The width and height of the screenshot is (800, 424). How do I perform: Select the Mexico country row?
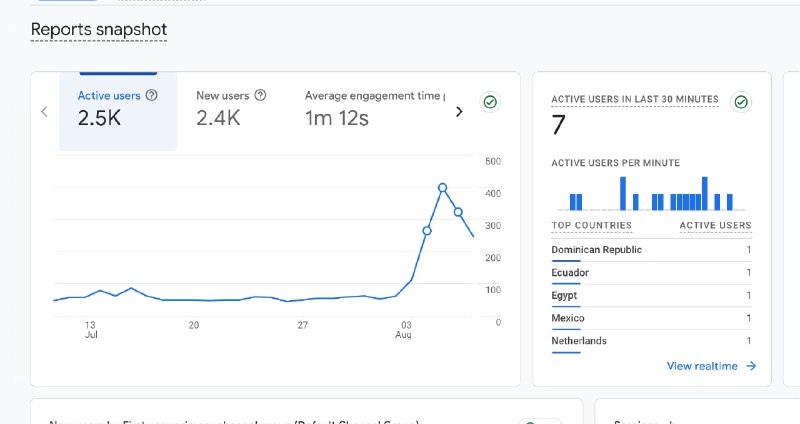click(652, 318)
